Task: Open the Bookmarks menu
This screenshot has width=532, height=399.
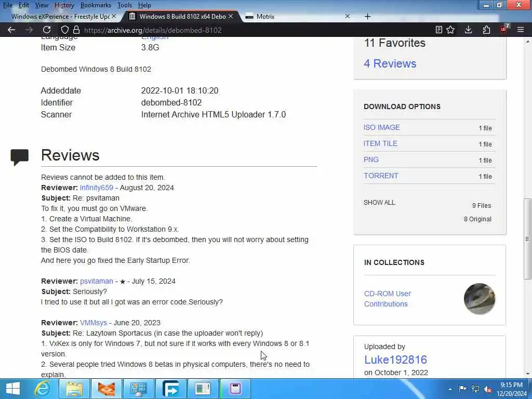Action: (96, 5)
